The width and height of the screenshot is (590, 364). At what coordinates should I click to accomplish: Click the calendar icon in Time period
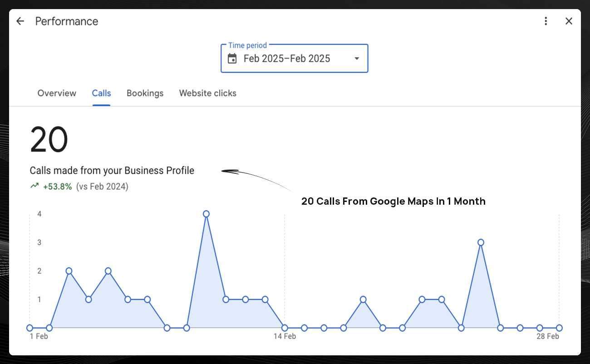(x=232, y=59)
